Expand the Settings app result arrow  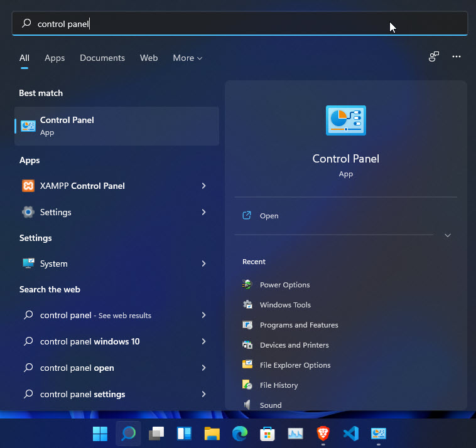coord(203,212)
